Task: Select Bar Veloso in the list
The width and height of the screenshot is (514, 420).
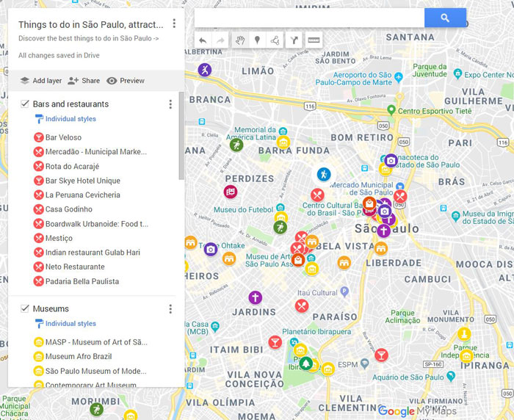Action: point(57,137)
